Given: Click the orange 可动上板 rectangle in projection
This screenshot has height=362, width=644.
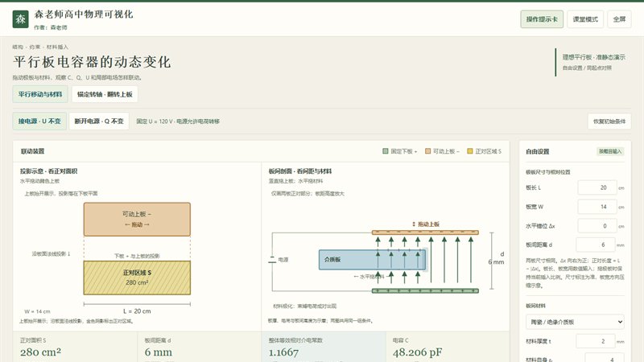Looking at the screenshot, I should point(137,219).
